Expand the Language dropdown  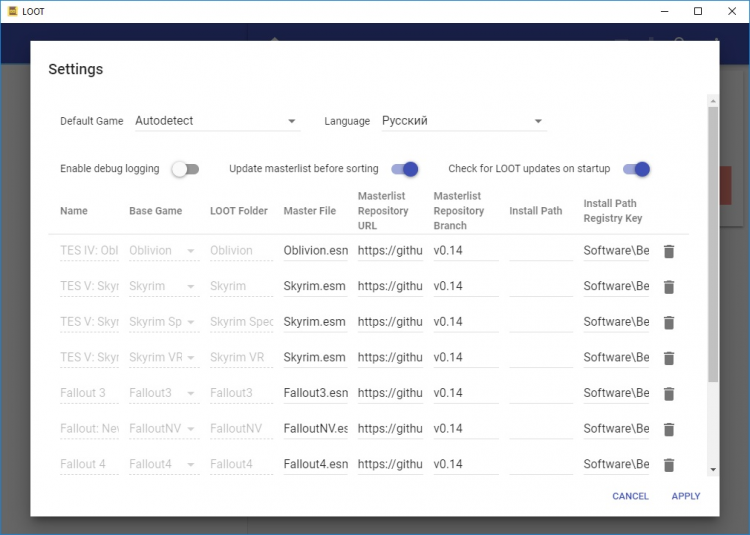(x=463, y=121)
